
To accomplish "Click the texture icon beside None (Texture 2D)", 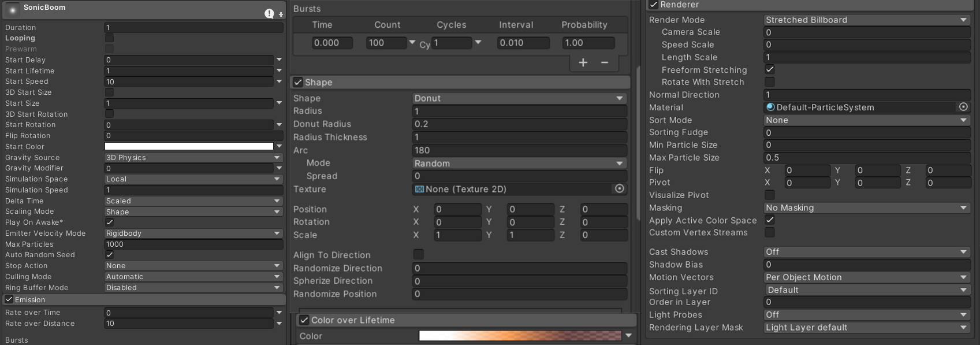I will coord(419,189).
